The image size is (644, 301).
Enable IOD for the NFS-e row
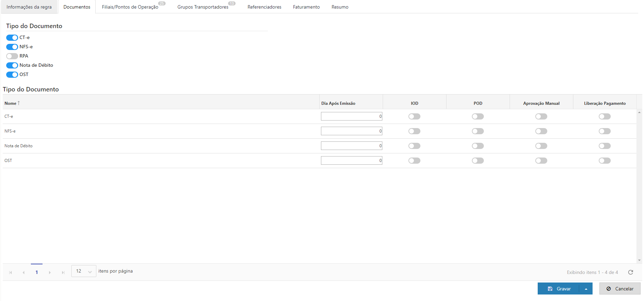tap(414, 131)
